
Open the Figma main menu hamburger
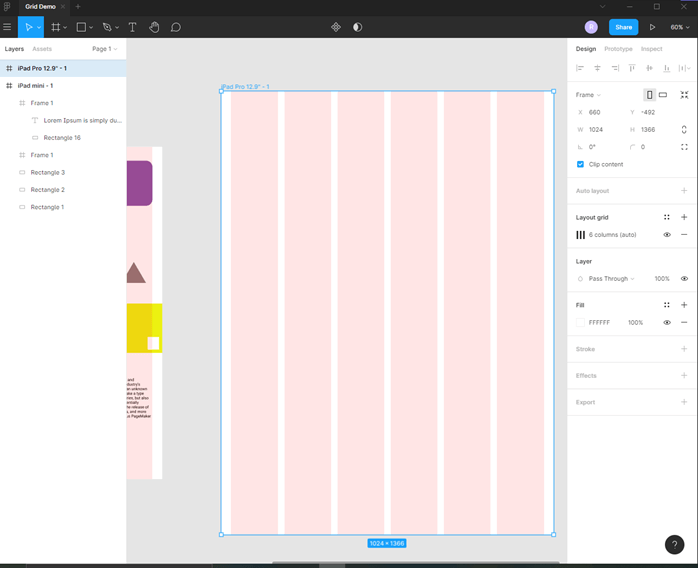pos(7,27)
